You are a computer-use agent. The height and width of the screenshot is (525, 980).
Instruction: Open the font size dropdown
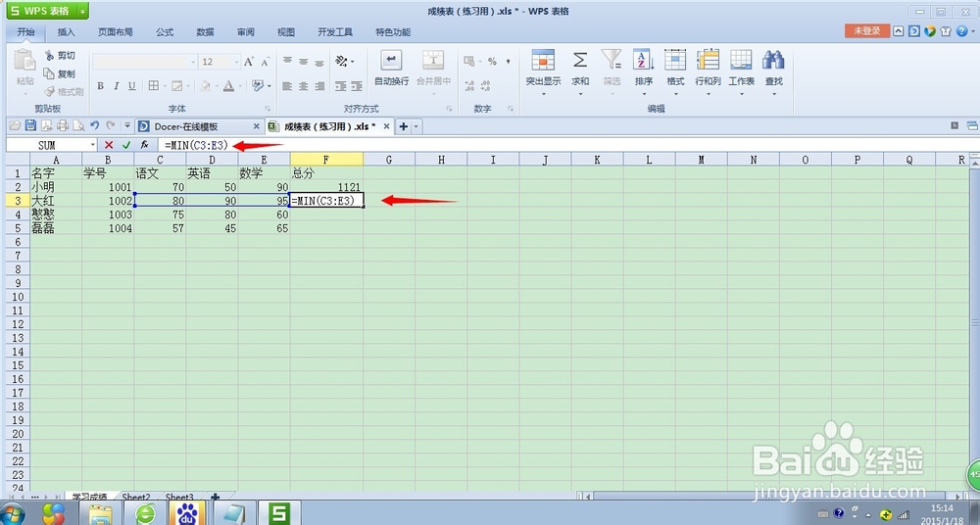236,62
